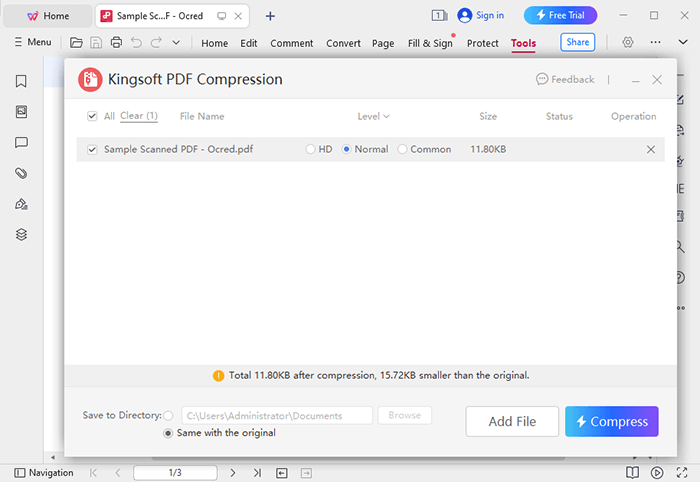Click the Undo arrow icon
The width and height of the screenshot is (700, 482).
tap(136, 43)
